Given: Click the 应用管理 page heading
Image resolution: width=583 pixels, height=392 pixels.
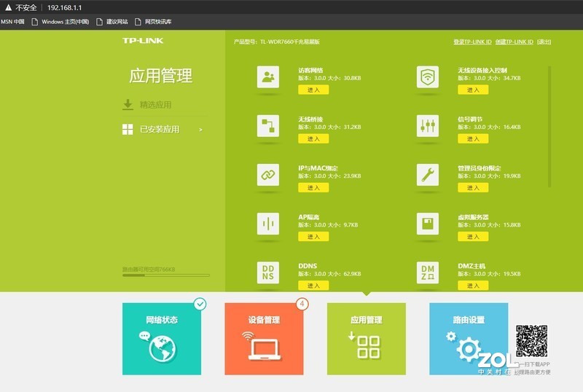Looking at the screenshot, I should click(x=160, y=76).
